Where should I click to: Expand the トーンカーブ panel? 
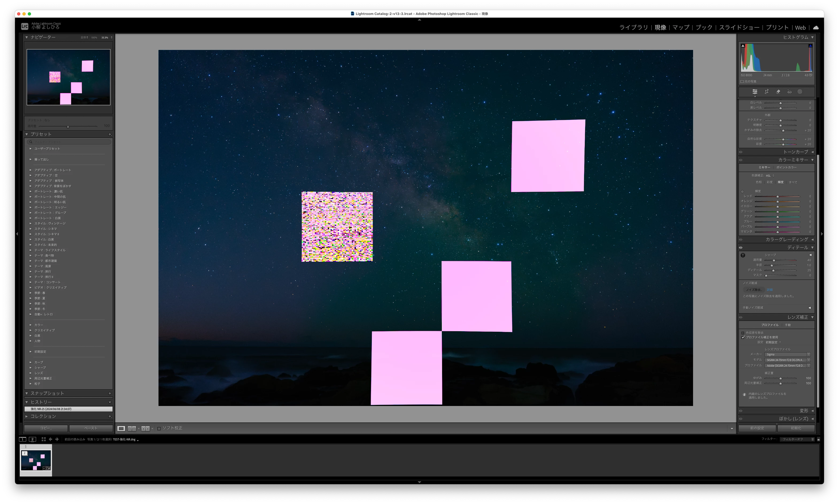(795, 152)
